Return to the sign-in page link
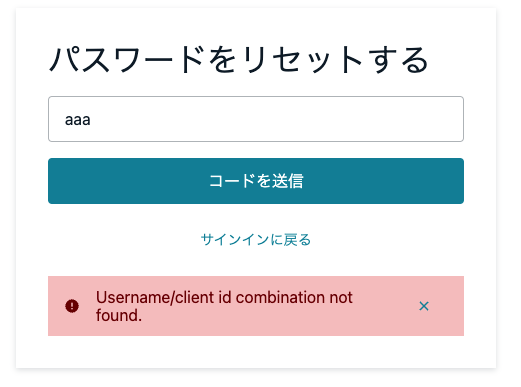 coord(256,240)
